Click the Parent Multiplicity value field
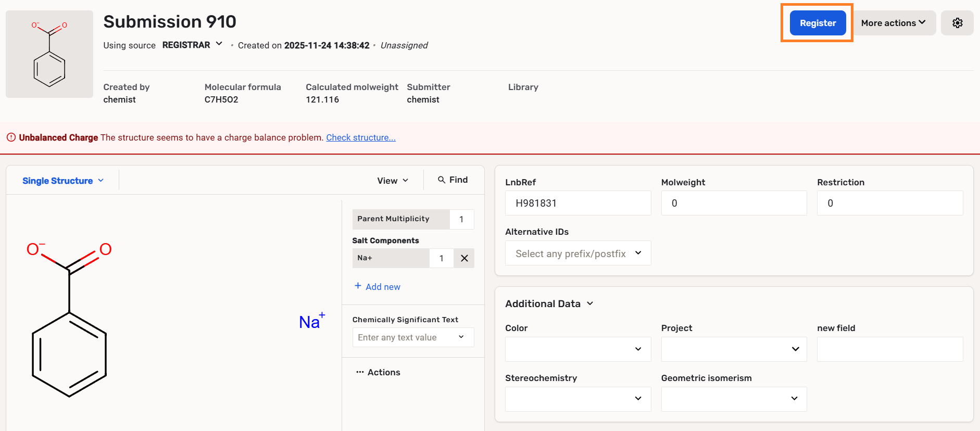Viewport: 980px width, 431px height. tap(461, 219)
